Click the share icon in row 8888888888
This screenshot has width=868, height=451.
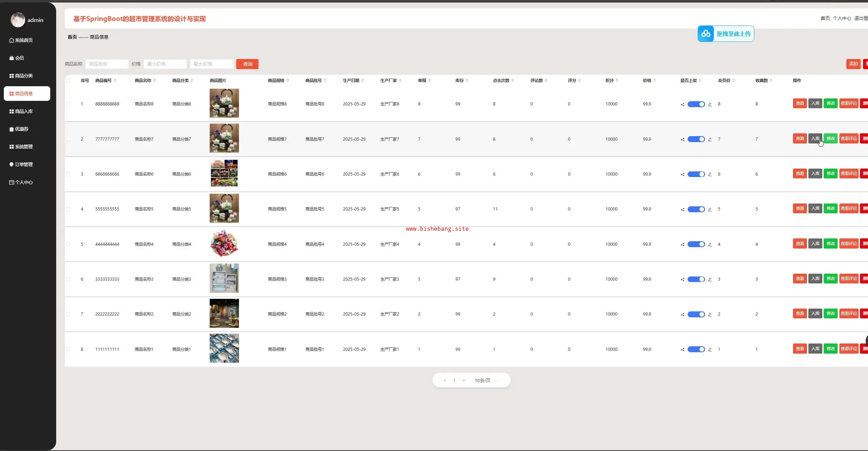click(x=682, y=104)
